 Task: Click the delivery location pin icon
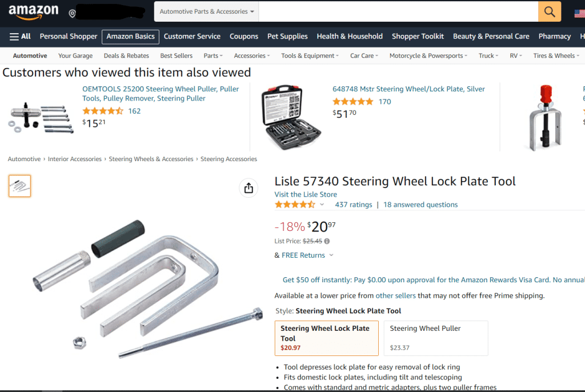click(x=72, y=13)
